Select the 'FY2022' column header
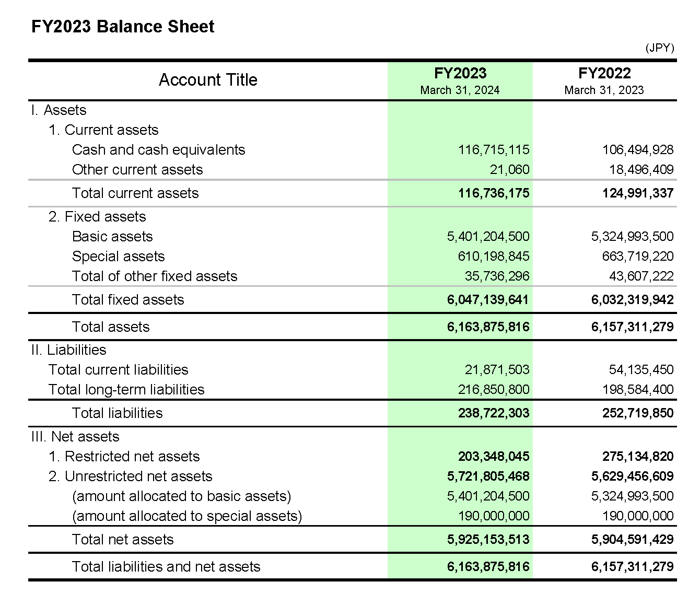The image size is (700, 605). click(x=604, y=73)
